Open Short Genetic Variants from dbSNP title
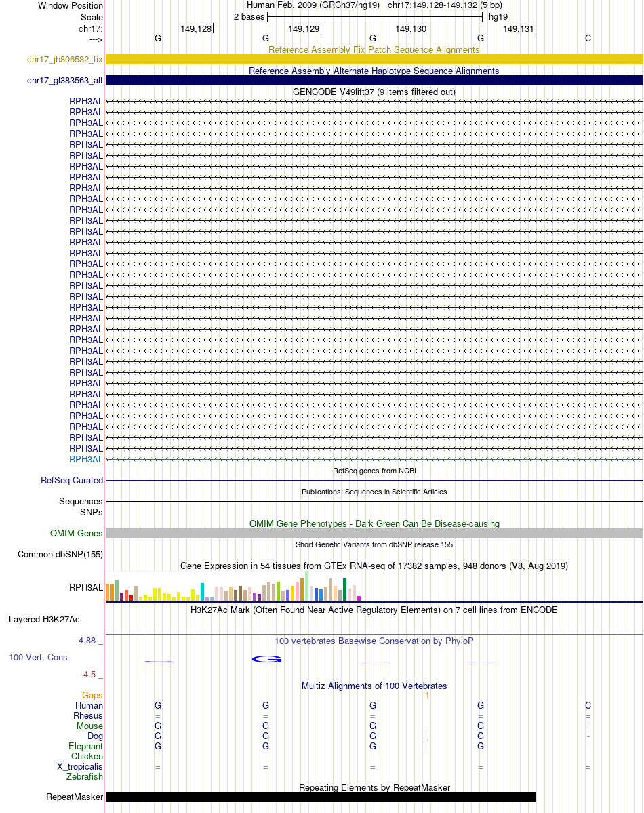The width and height of the screenshot is (644, 813). 374,544
